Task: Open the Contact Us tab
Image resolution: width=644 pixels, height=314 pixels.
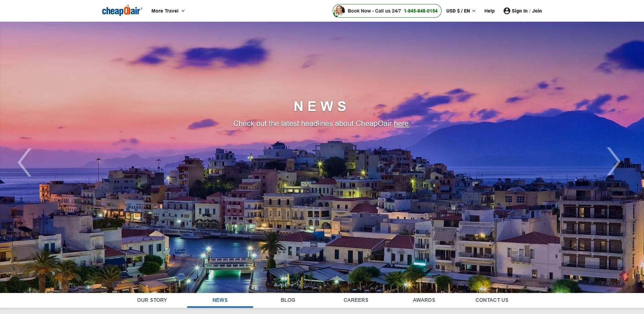Action: tap(492, 300)
